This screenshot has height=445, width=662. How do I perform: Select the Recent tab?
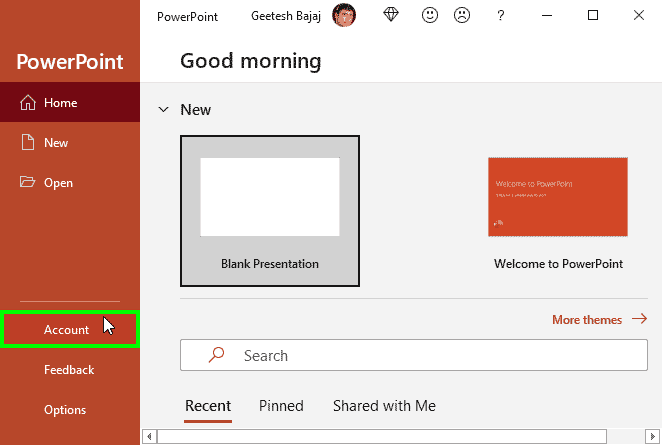208,406
